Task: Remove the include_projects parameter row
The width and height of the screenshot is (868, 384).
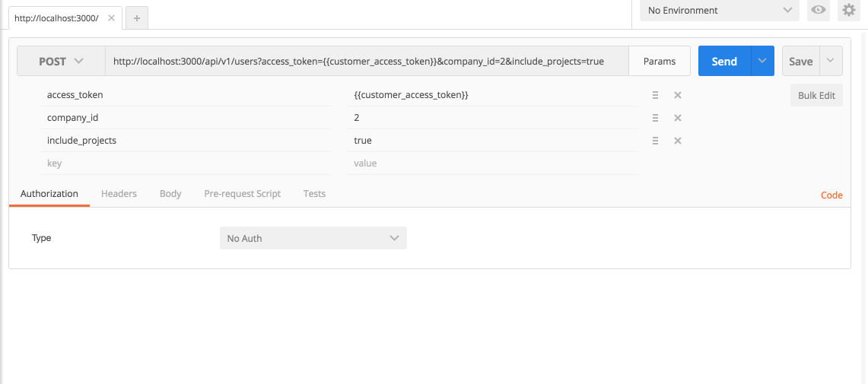Action: (677, 141)
